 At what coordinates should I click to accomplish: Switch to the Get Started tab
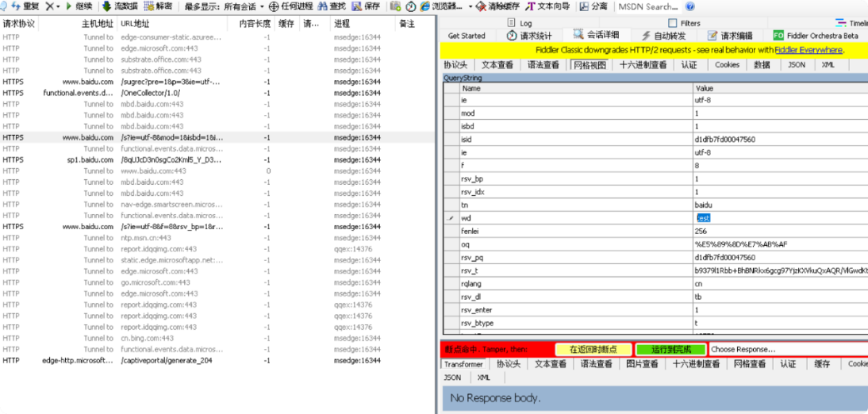466,36
